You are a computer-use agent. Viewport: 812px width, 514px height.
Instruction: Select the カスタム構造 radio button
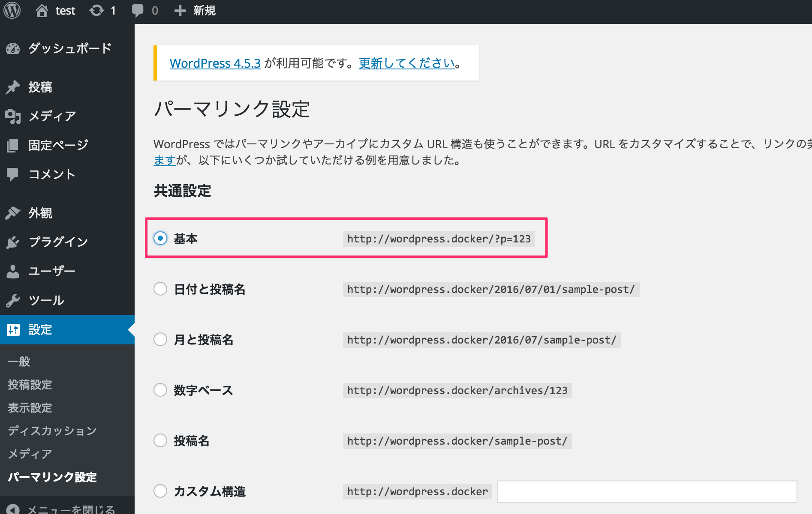click(160, 491)
